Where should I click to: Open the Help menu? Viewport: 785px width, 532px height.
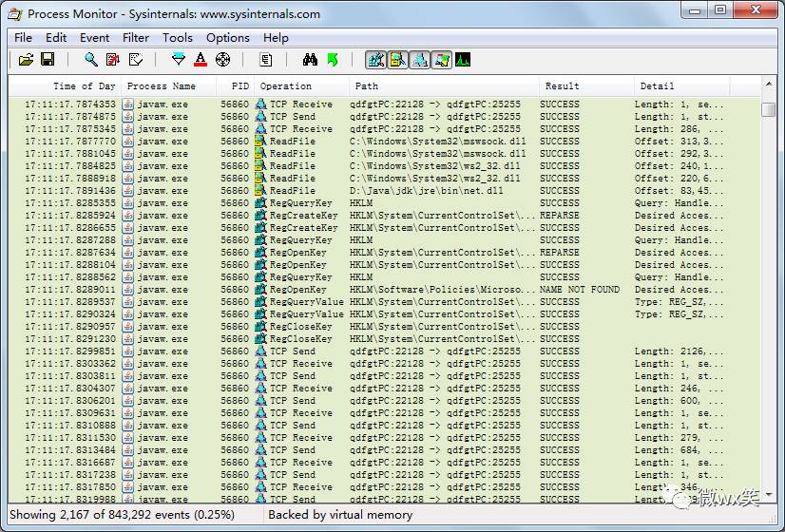point(276,38)
